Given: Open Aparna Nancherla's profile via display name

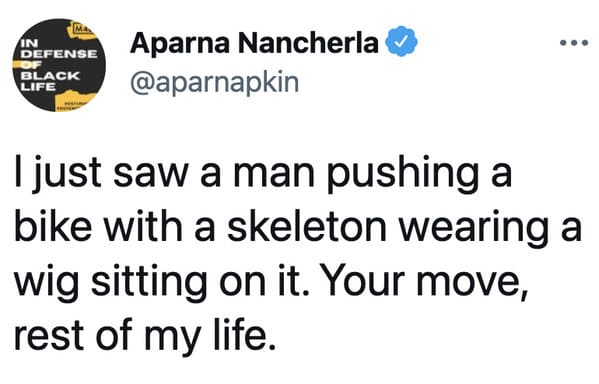Looking at the screenshot, I should (x=254, y=43).
